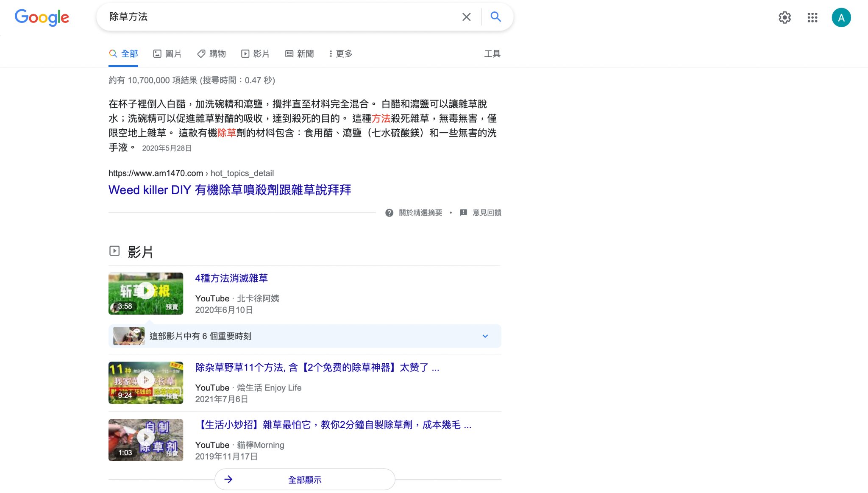Click the video icon beside 影片 heading
The width and height of the screenshot is (868, 493).
point(114,251)
